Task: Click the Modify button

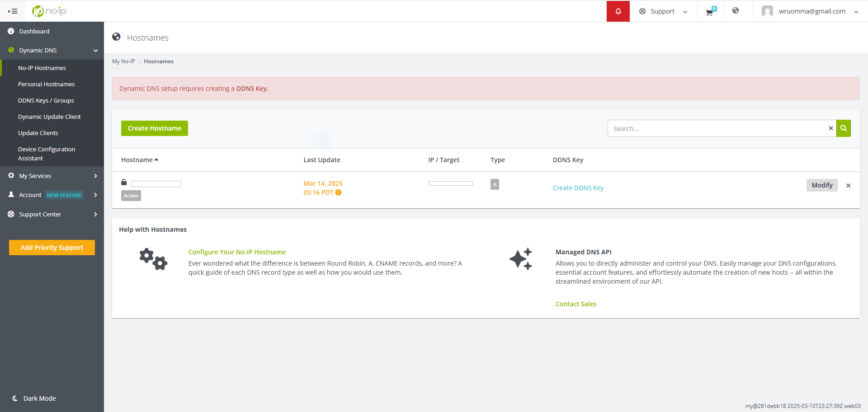Action: point(822,185)
